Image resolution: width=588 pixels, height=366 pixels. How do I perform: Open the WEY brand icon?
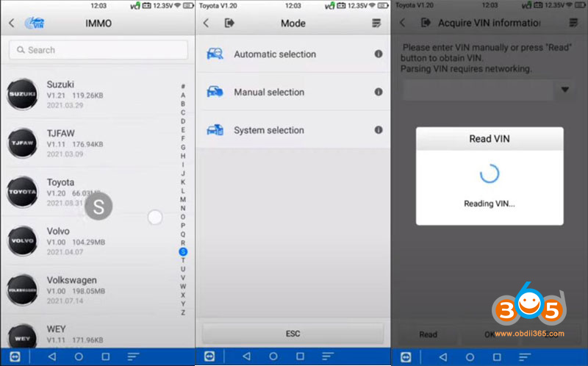coord(22,337)
